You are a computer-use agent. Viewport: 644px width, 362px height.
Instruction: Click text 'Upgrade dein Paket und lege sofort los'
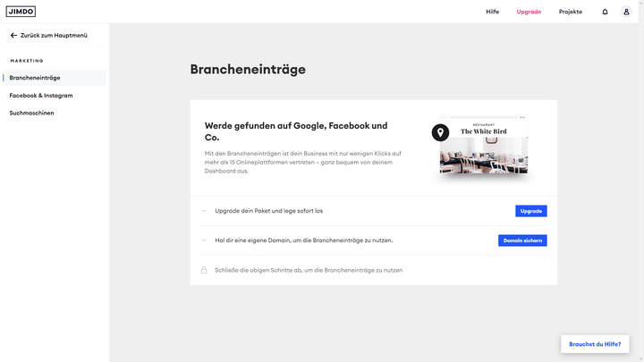pos(269,211)
